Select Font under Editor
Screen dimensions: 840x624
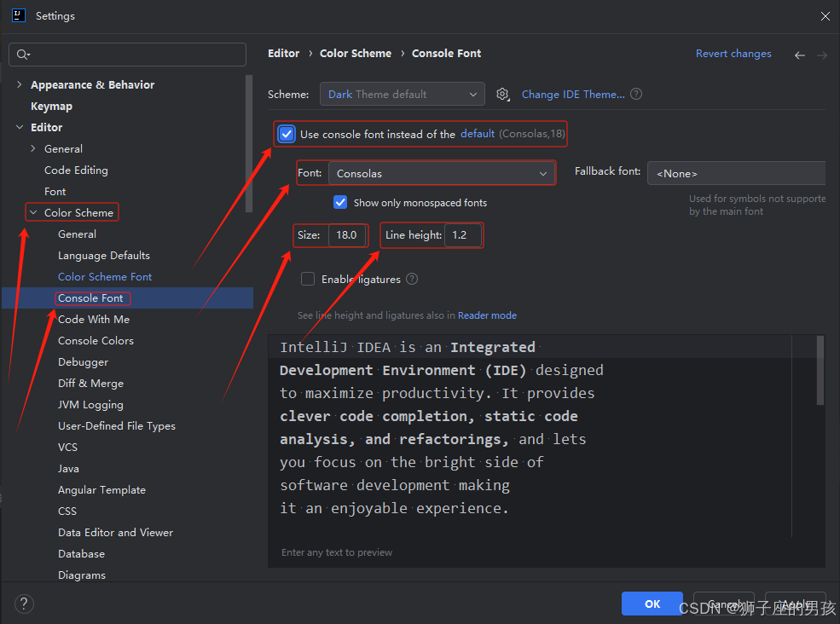(55, 191)
